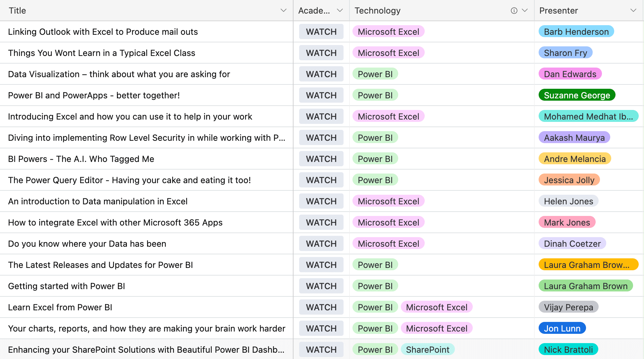The image size is (644, 359).
Task: Open the Academy column dropdown menu
Action: click(x=339, y=10)
